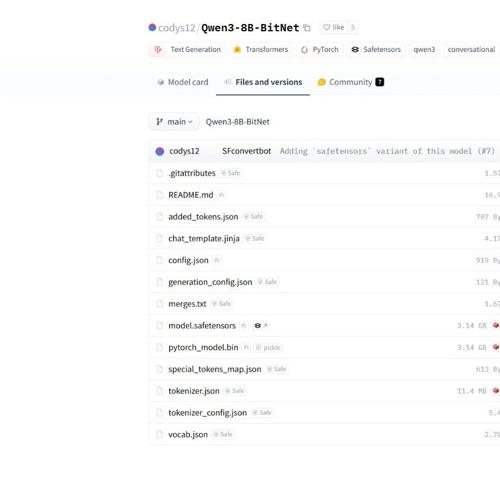500x500 pixels.
Task: Open the SFconvertbot committer link
Action: pyautogui.click(x=246, y=151)
